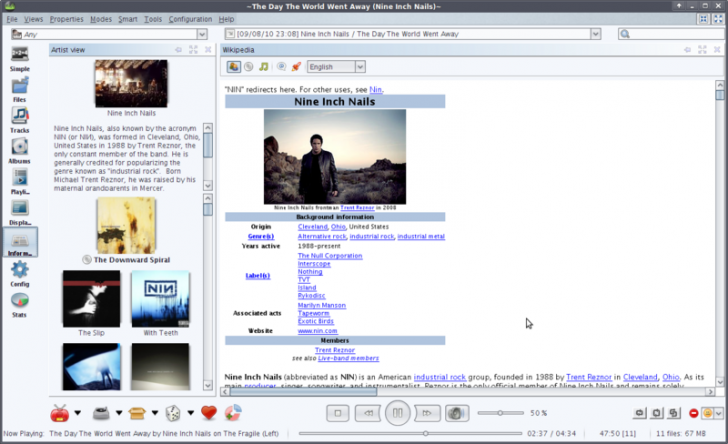Click the eye/view icon in Wikipedia toolbar

(281, 67)
